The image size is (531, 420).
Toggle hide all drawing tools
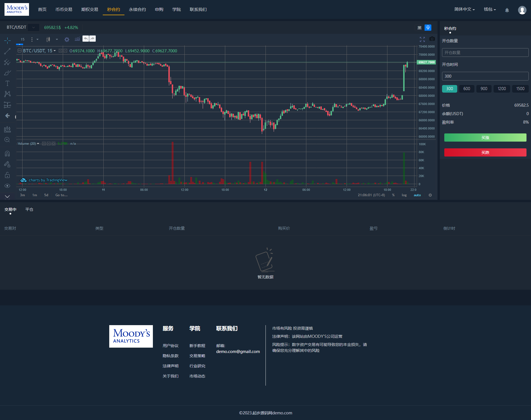click(x=7, y=186)
